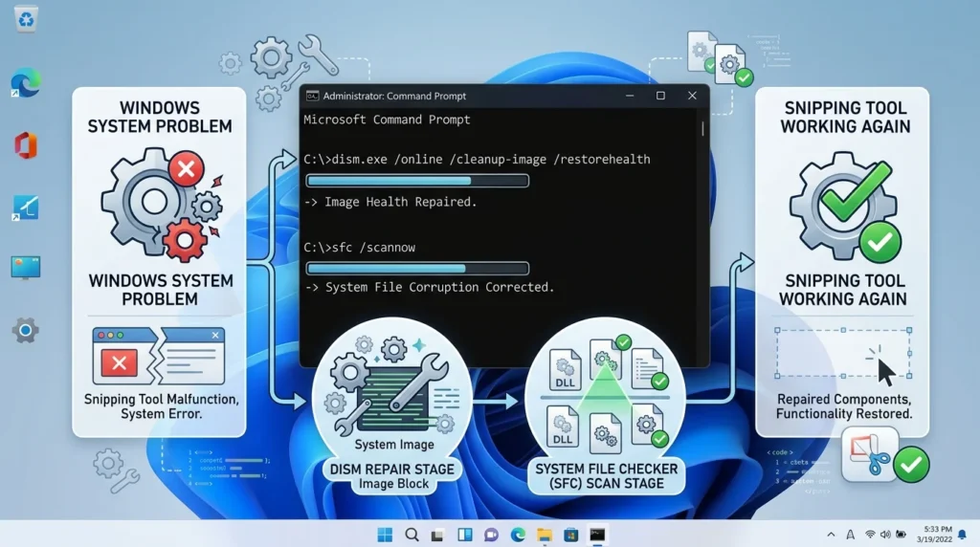Open the volume speaker tray icon
The width and height of the screenshot is (980, 547).
click(x=885, y=535)
